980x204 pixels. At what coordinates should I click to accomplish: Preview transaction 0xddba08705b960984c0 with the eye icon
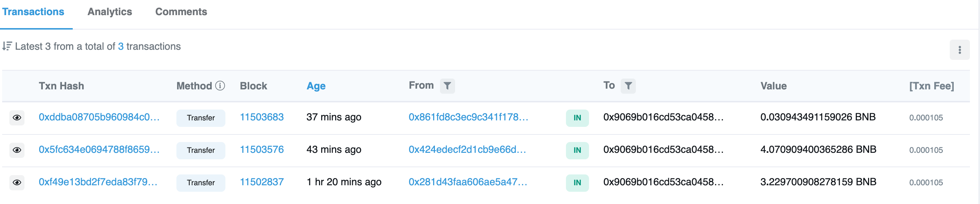click(x=17, y=117)
